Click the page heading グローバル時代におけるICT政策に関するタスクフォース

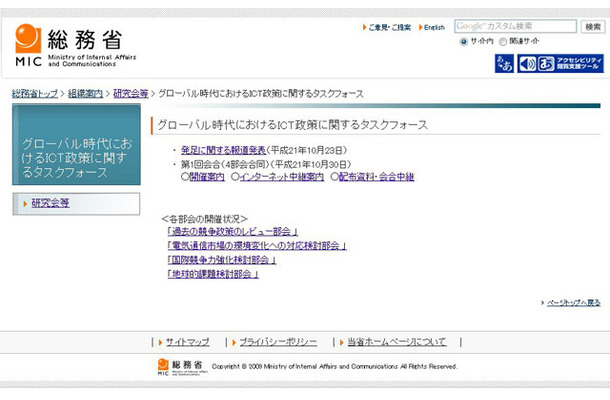point(293,125)
